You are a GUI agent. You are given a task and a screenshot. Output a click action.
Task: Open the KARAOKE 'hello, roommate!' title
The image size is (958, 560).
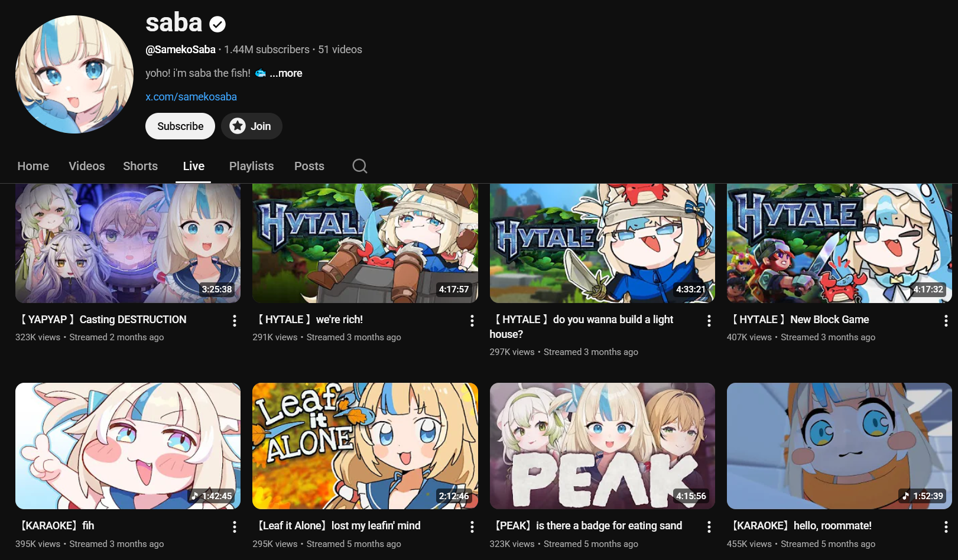pyautogui.click(x=802, y=526)
